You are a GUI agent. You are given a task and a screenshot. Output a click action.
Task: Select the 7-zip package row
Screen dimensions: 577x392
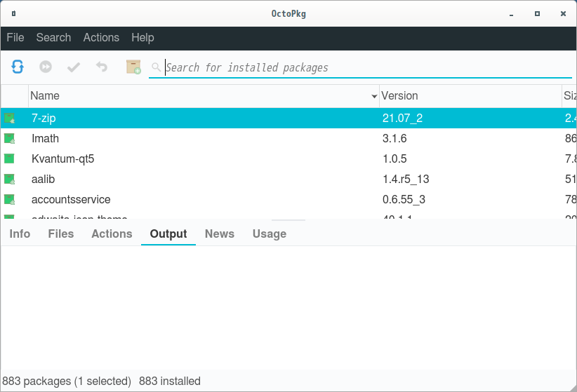pos(288,118)
